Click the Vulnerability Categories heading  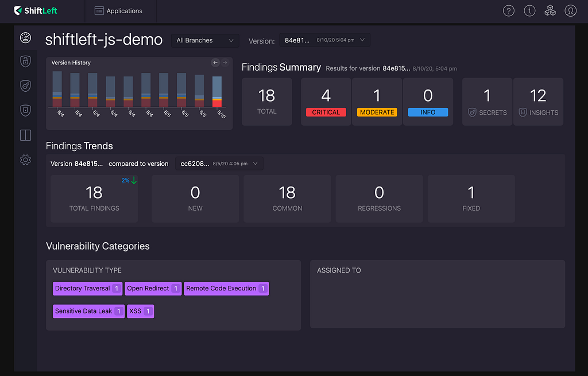pos(98,246)
